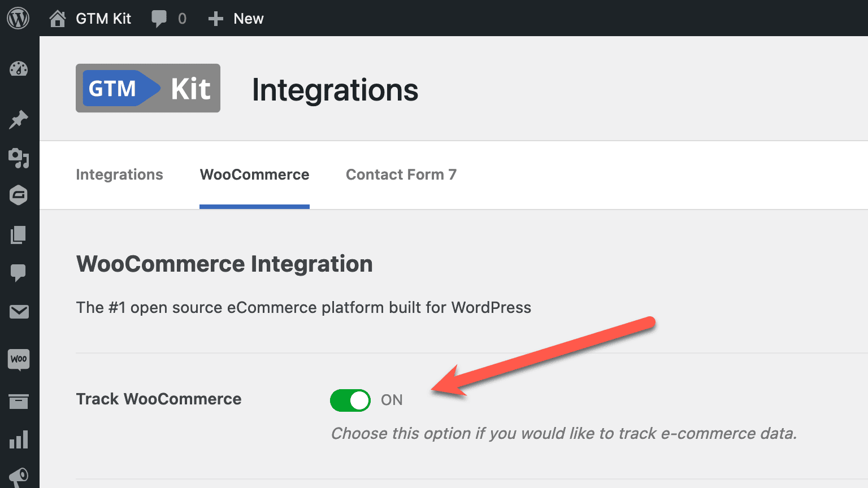The height and width of the screenshot is (488, 868).
Task: Open the Media sidebar icon
Action: (x=19, y=158)
